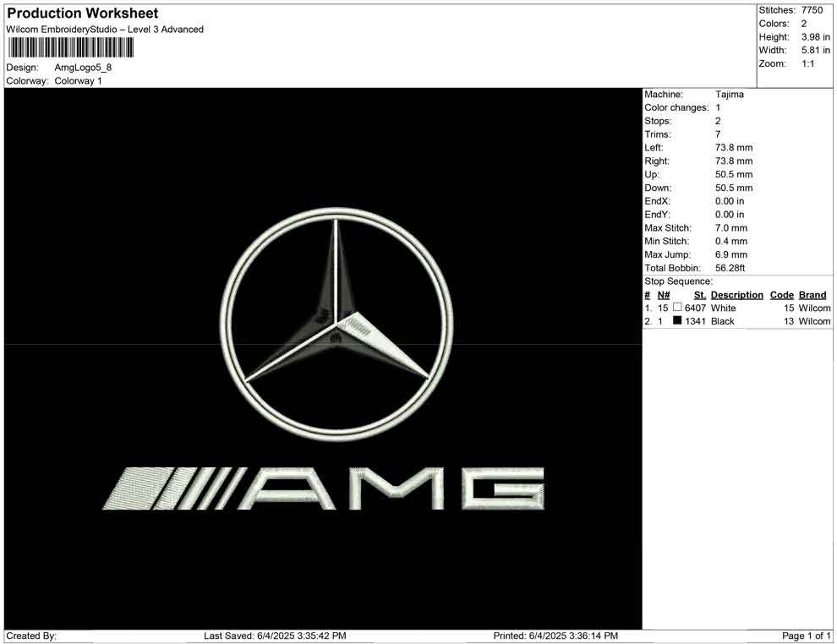Click the 'Description' column header

click(737, 295)
